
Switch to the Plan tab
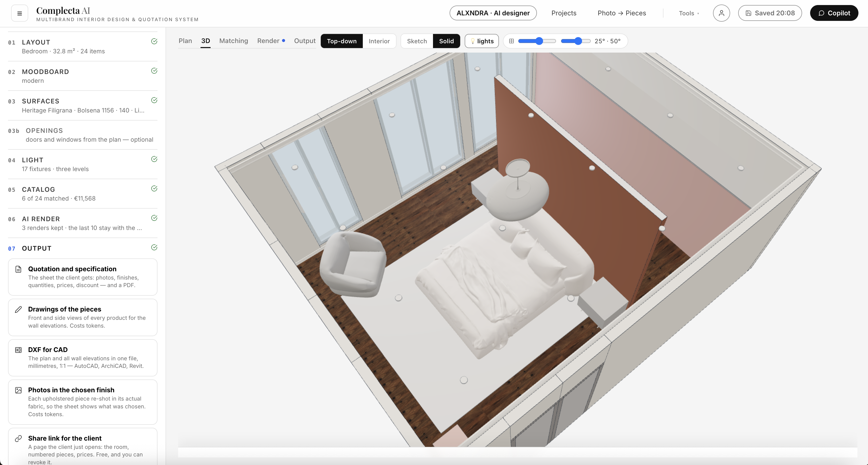(x=185, y=41)
